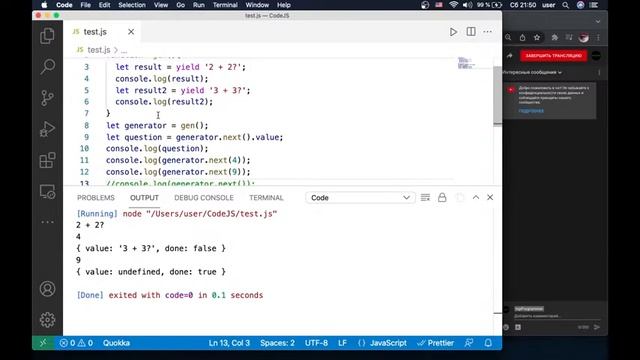This screenshot has width=640, height=360.
Task: Open notifications bell in status bar
Action: pos(488,343)
